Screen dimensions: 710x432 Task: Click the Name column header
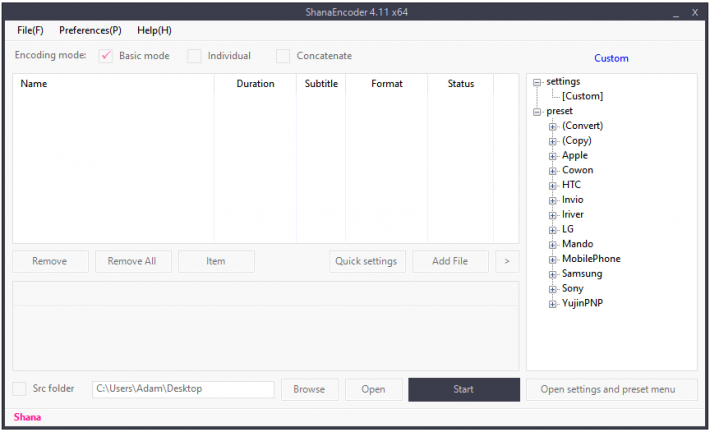113,84
